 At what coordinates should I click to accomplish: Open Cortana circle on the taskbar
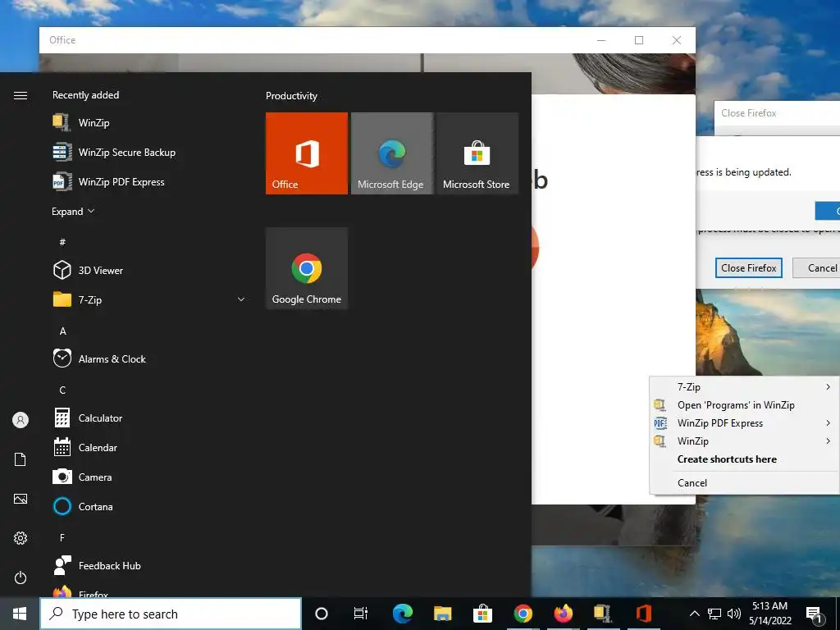point(322,614)
